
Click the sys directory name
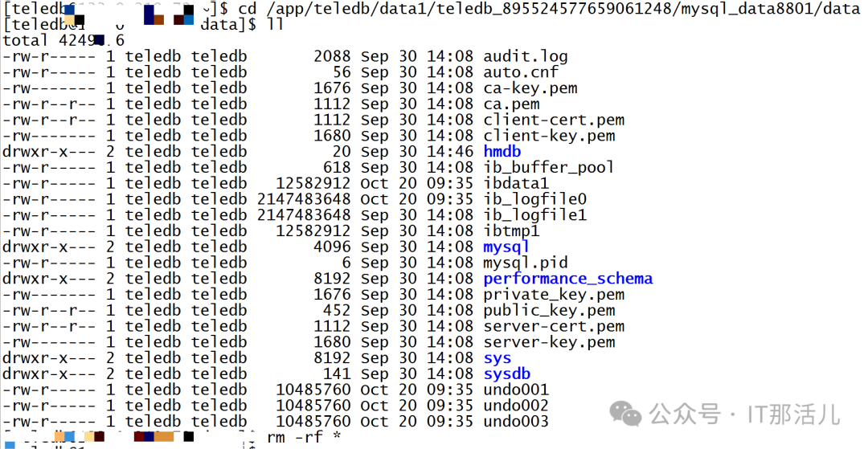tap(497, 358)
